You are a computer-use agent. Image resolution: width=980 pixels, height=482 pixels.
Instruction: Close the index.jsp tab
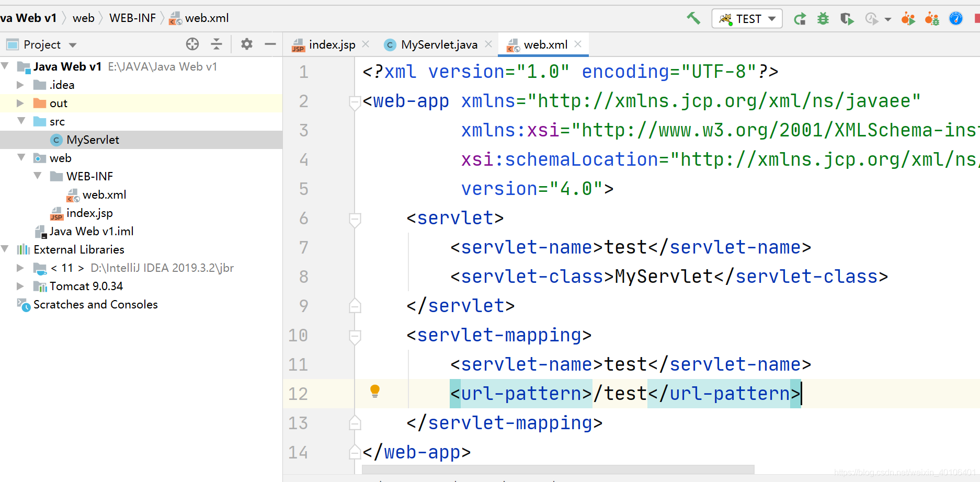click(366, 44)
